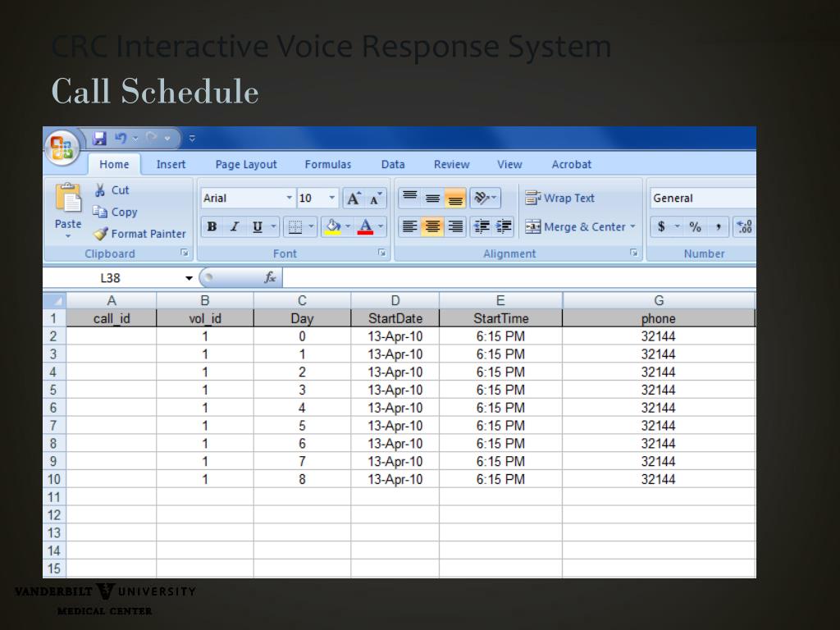This screenshot has width=840, height=630.
Task: Expand borders options arrow
Action: pyautogui.click(x=311, y=226)
